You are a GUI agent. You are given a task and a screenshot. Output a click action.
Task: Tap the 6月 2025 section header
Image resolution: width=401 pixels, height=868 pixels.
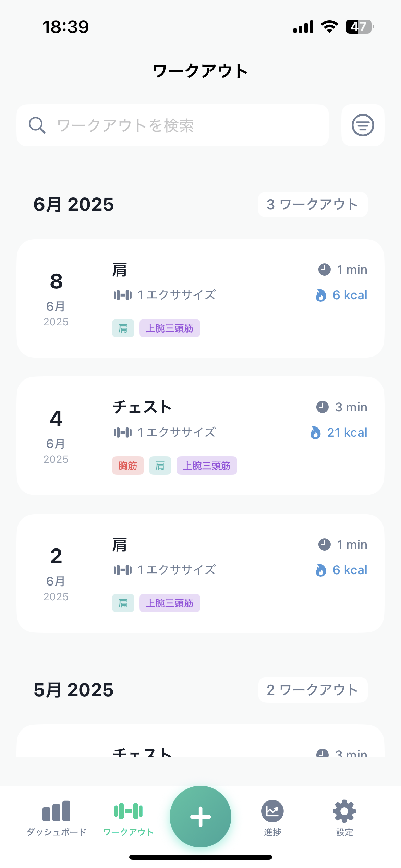(x=74, y=204)
